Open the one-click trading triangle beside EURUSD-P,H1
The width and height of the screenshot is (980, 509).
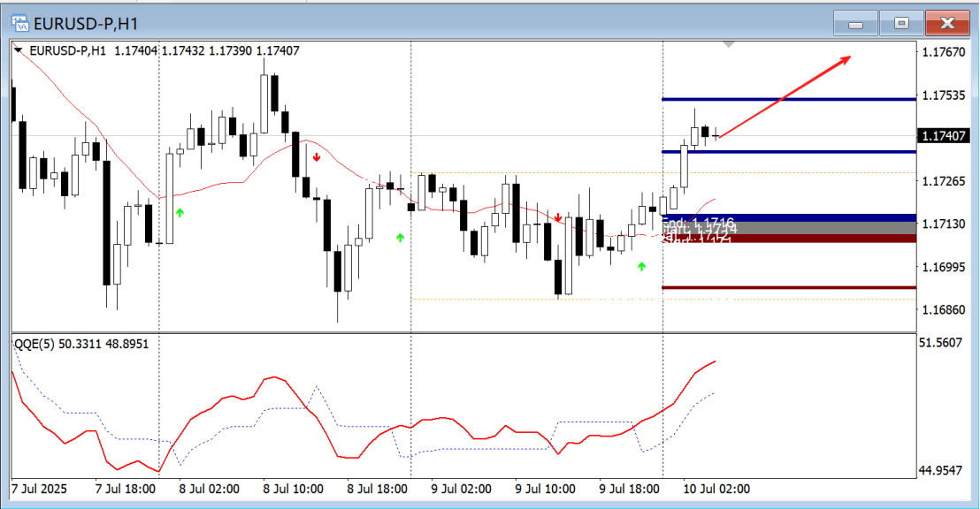[19, 51]
